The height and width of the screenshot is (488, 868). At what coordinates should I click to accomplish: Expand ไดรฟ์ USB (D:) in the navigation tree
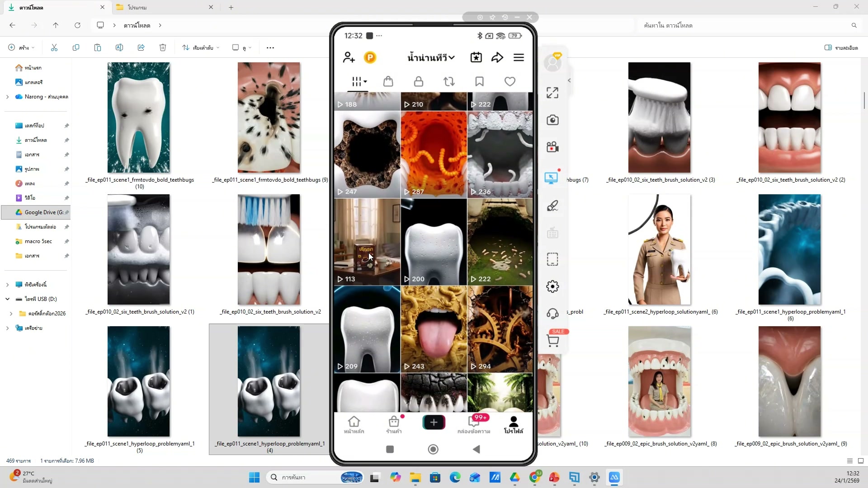pyautogui.click(x=8, y=299)
